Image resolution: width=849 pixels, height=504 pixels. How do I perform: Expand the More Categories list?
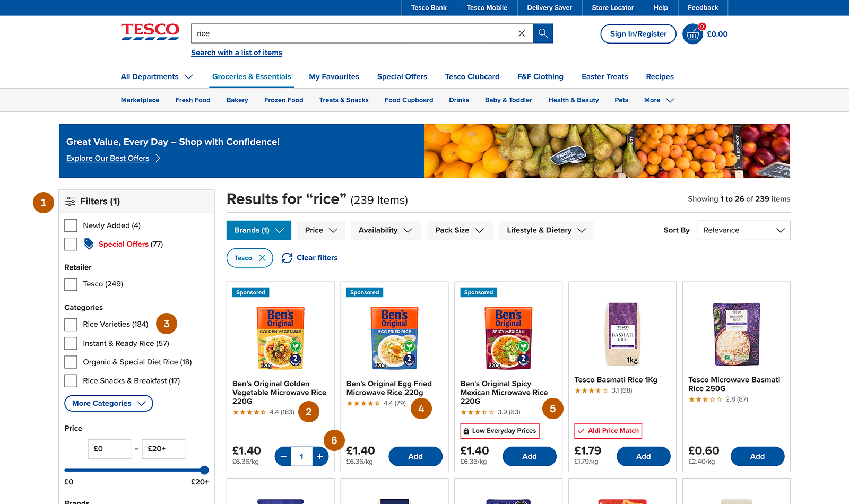click(x=109, y=403)
